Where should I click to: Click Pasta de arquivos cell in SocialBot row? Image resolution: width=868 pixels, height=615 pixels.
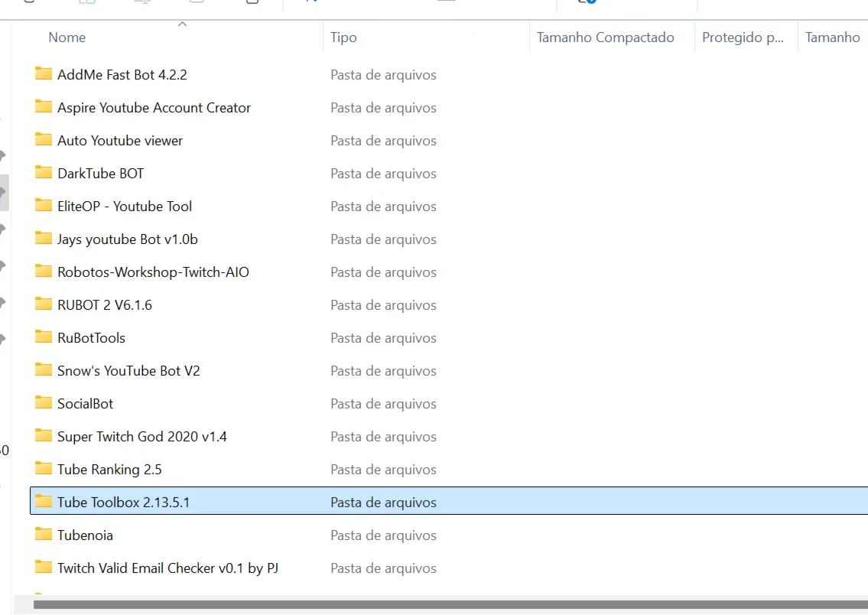[x=383, y=404]
